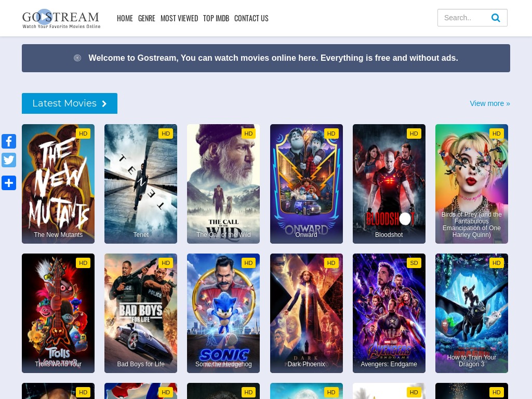Click HD badge on The New Mutants
The height and width of the screenshot is (399, 532).
[83, 134]
